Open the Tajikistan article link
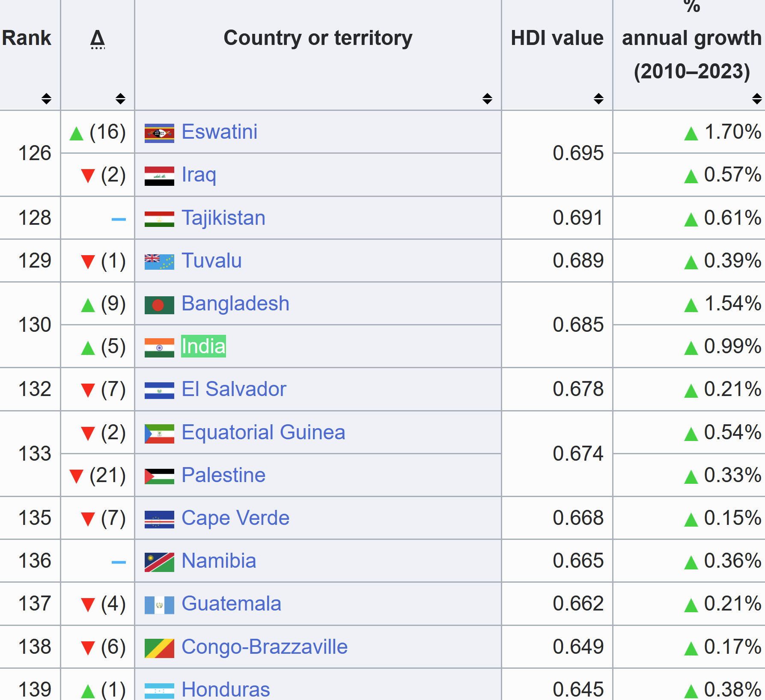The height and width of the screenshot is (700, 765). [223, 218]
